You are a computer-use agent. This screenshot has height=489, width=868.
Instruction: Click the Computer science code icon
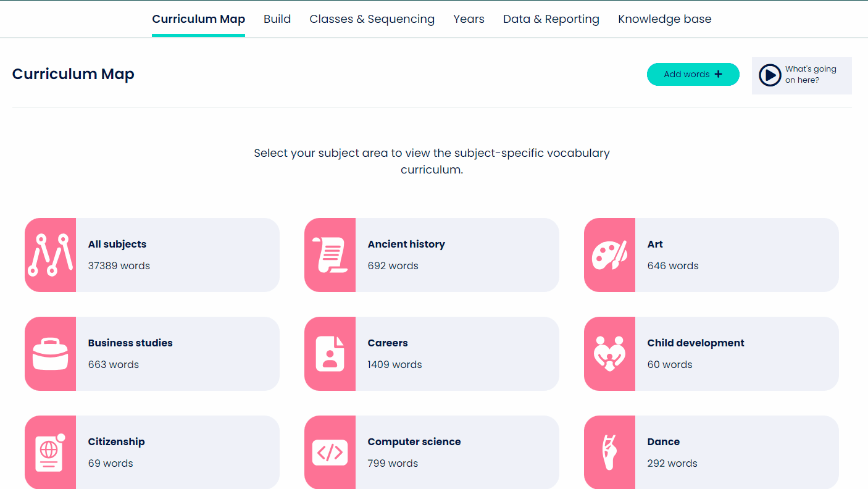330,453
